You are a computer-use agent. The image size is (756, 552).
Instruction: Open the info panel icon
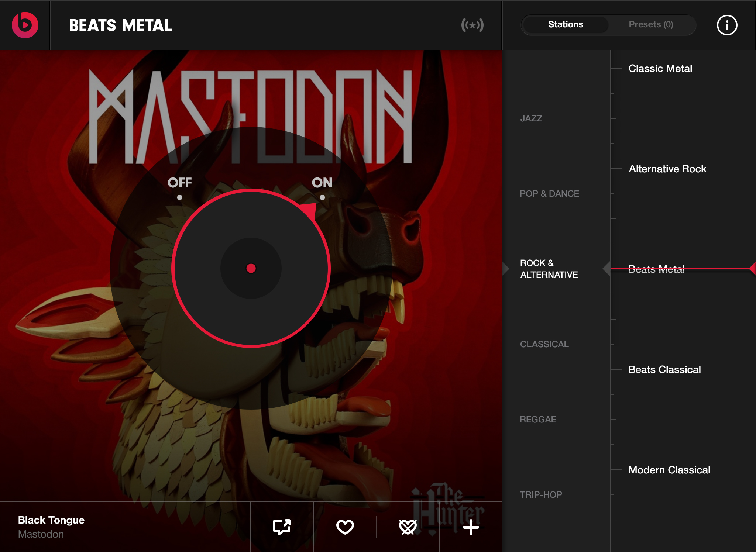[727, 25]
